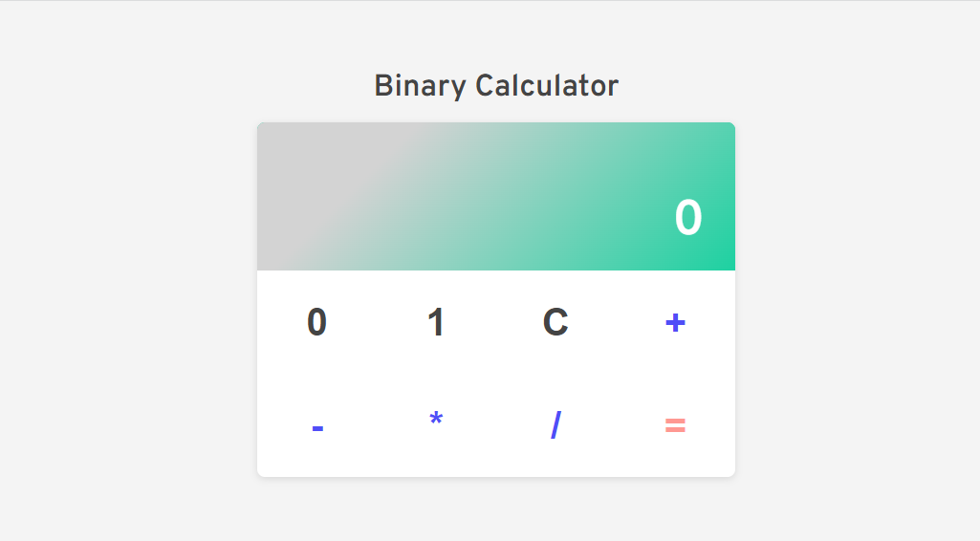Select the plus operator
The image size is (980, 541).
[675, 322]
